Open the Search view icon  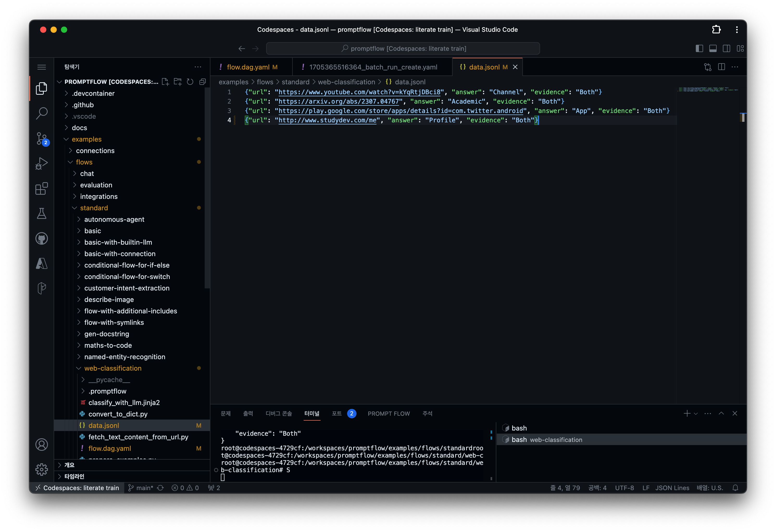pyautogui.click(x=41, y=113)
